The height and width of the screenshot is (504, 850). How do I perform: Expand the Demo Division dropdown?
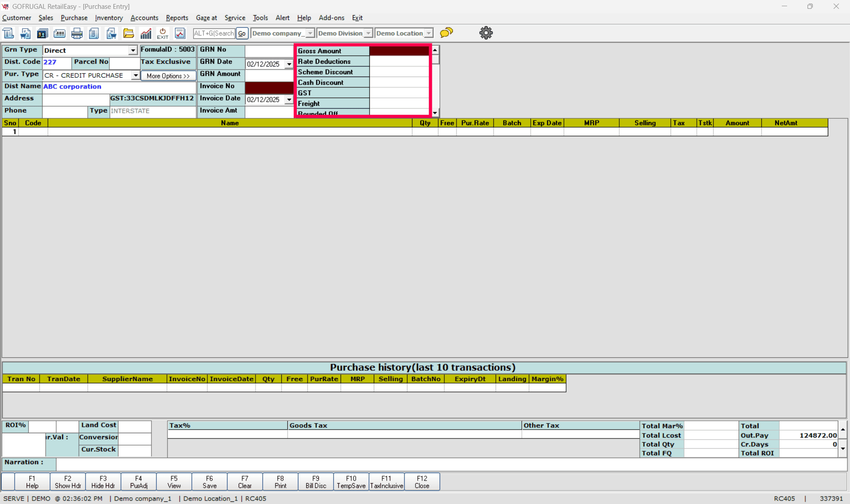coord(368,33)
